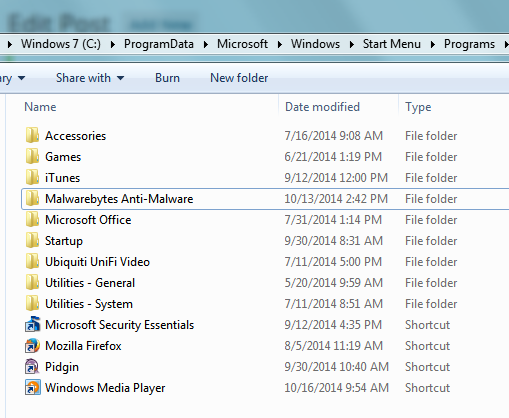This screenshot has width=509, height=418.
Task: Click the Malwarebytes Anti-Malware folder icon
Action: [32, 199]
